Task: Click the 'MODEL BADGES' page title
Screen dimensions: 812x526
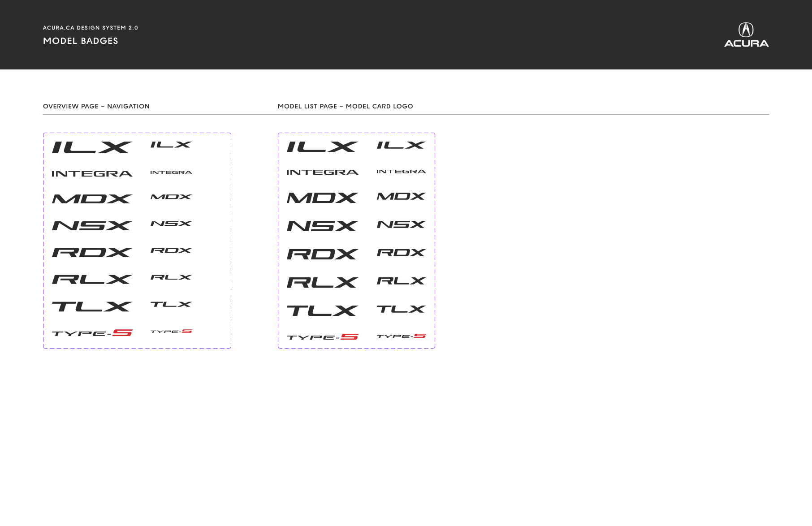Action: pos(81,41)
